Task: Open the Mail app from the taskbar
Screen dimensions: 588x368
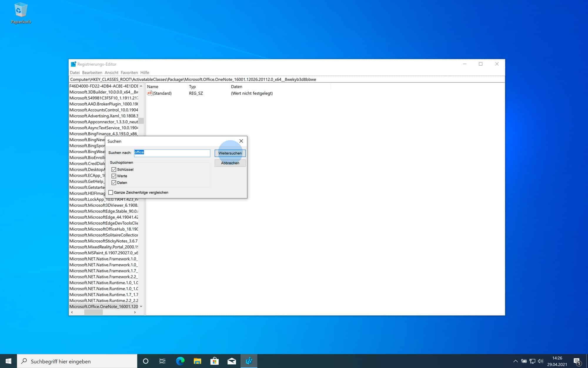Action: pos(232,361)
